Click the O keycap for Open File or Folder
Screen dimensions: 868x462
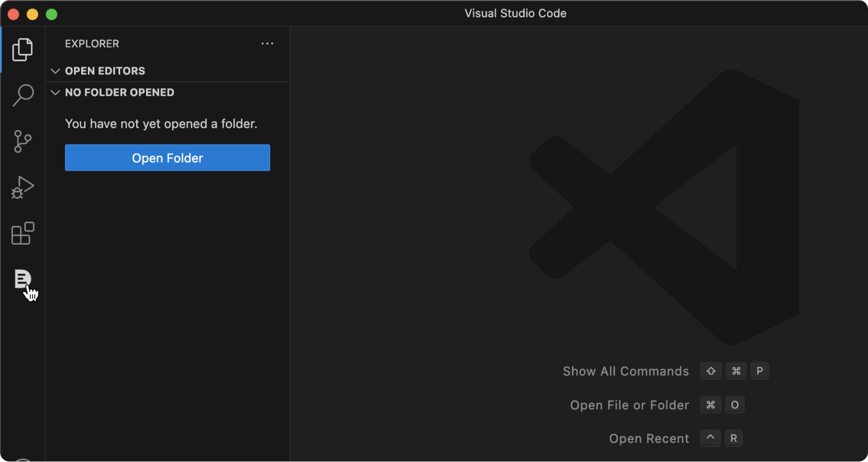pos(735,405)
